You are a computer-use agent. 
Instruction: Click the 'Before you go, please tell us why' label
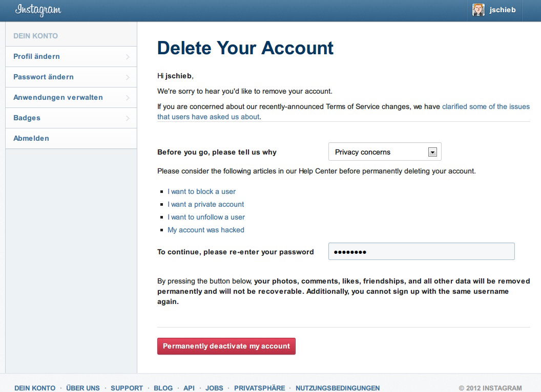(217, 153)
